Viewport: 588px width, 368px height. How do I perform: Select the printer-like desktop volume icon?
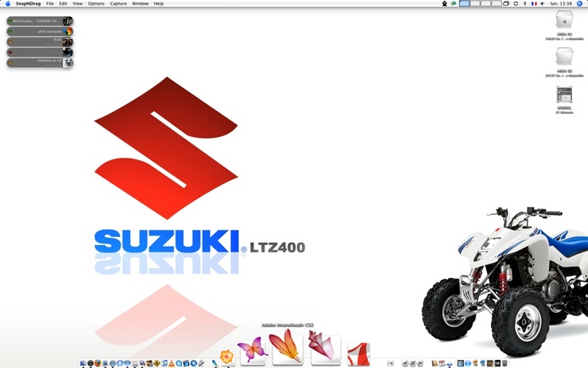pyautogui.click(x=564, y=94)
